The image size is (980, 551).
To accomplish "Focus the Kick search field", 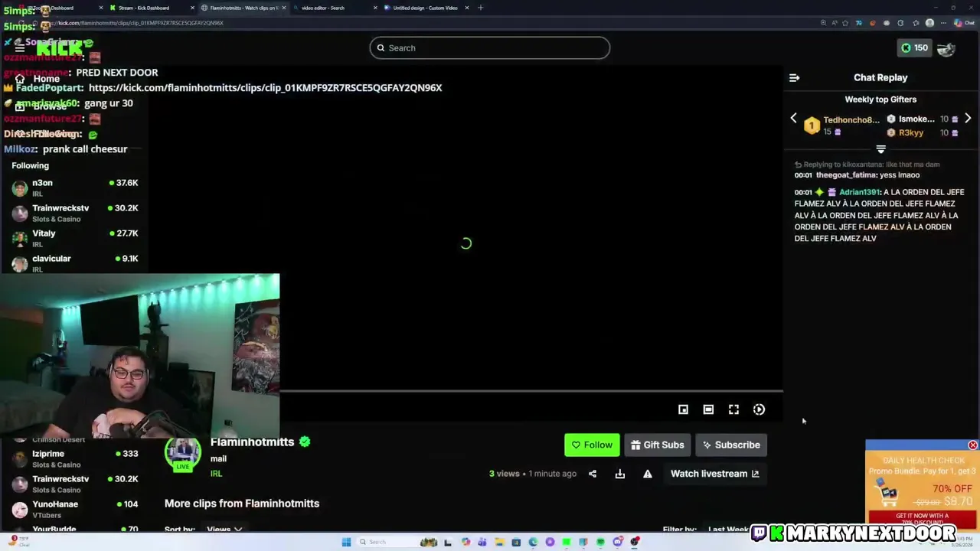I will tap(490, 48).
